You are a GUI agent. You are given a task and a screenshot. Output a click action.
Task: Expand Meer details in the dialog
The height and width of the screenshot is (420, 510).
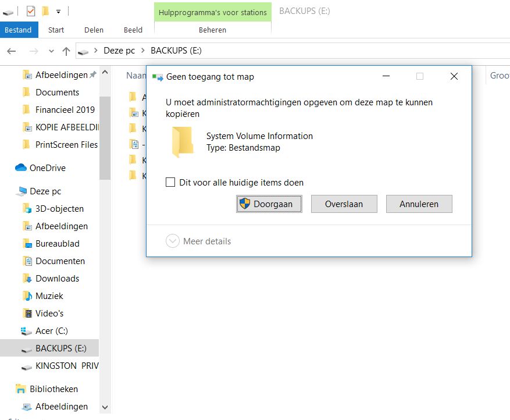172,241
